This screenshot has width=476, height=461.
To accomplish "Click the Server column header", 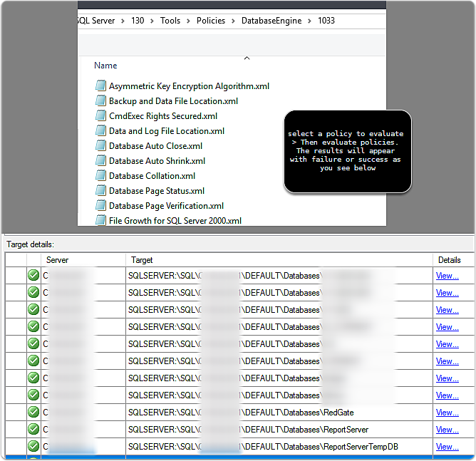I will click(x=57, y=260).
